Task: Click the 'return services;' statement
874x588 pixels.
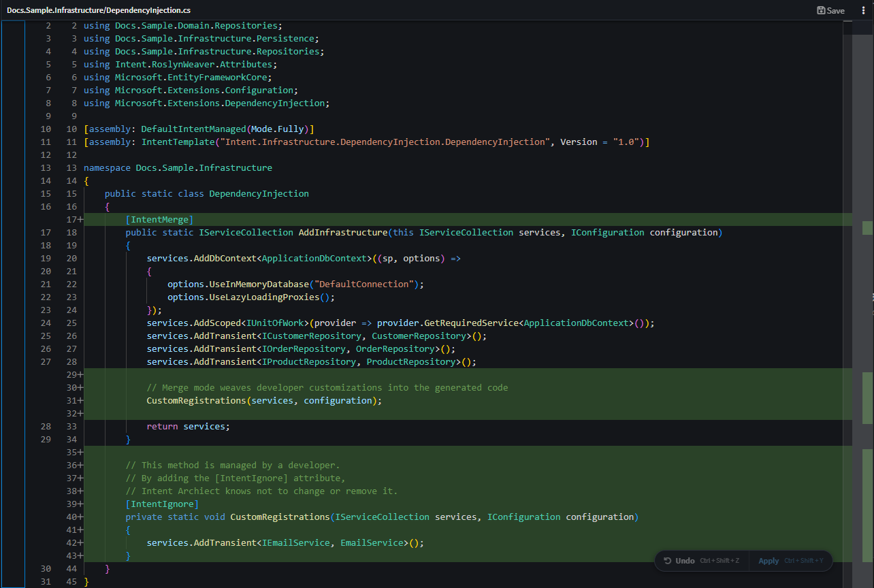Action: coord(189,426)
